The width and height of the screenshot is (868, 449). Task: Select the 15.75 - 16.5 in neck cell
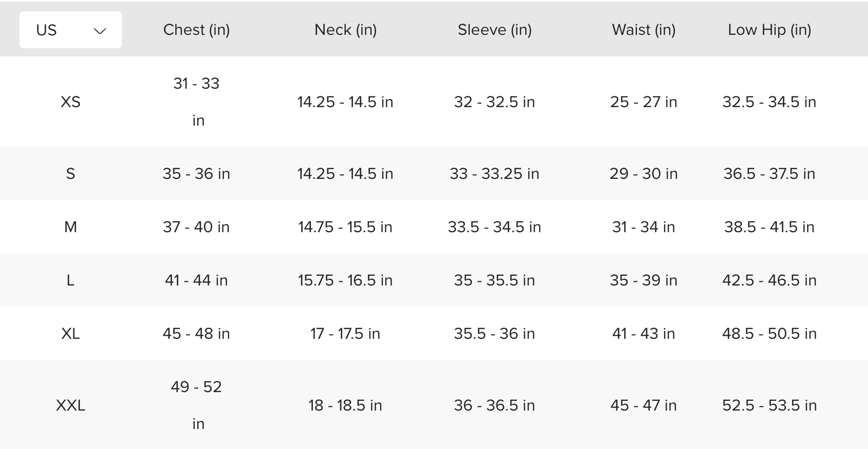[345, 280]
